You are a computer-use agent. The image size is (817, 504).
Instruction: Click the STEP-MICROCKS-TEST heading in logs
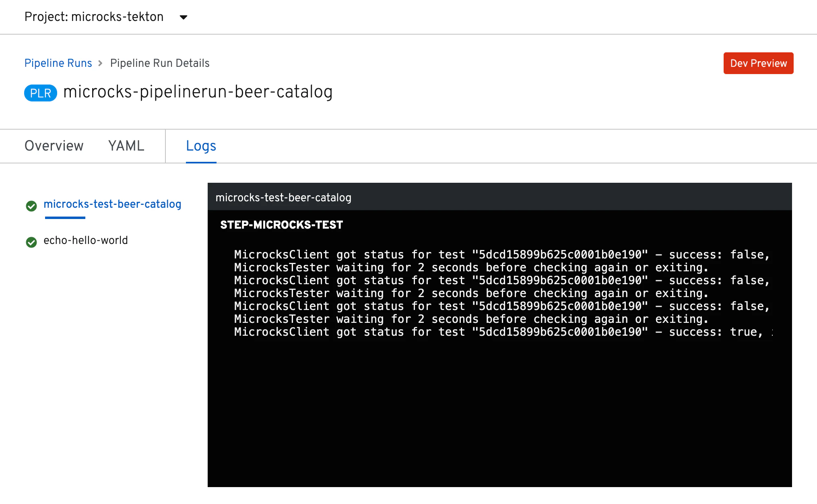point(281,225)
